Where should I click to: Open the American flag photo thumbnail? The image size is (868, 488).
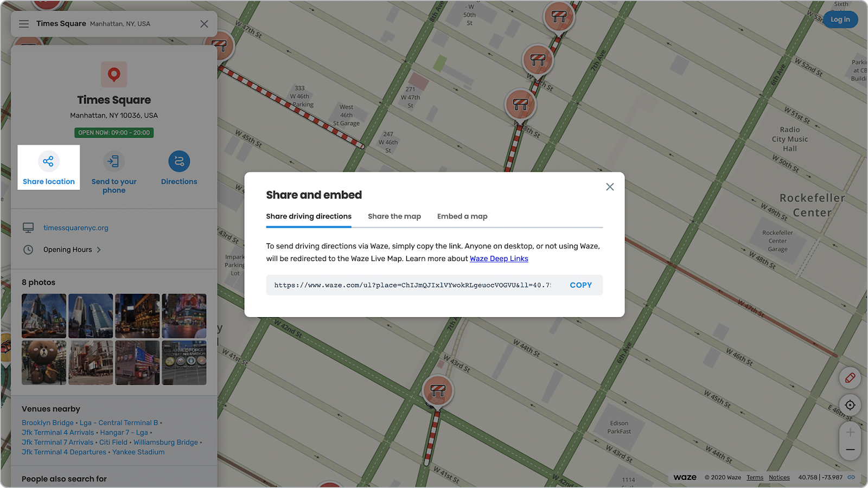(137, 363)
